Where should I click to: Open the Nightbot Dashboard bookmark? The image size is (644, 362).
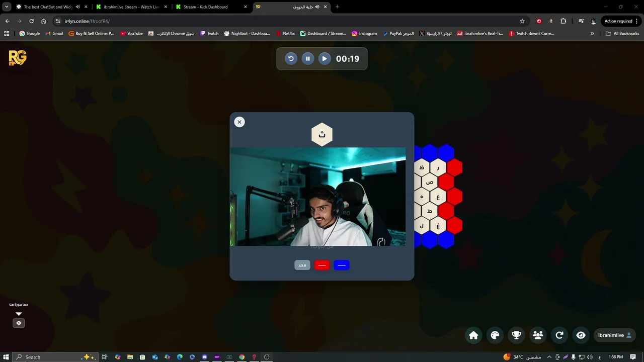[247, 33]
